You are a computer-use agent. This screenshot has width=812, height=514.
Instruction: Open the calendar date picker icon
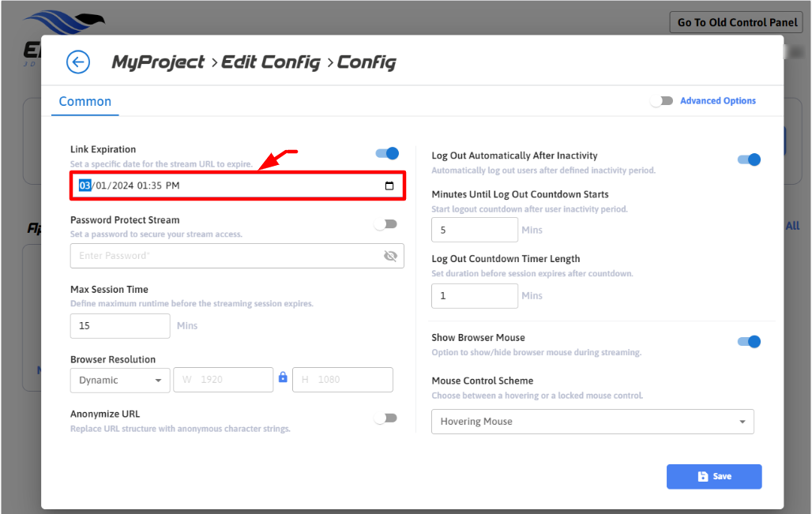click(x=389, y=186)
